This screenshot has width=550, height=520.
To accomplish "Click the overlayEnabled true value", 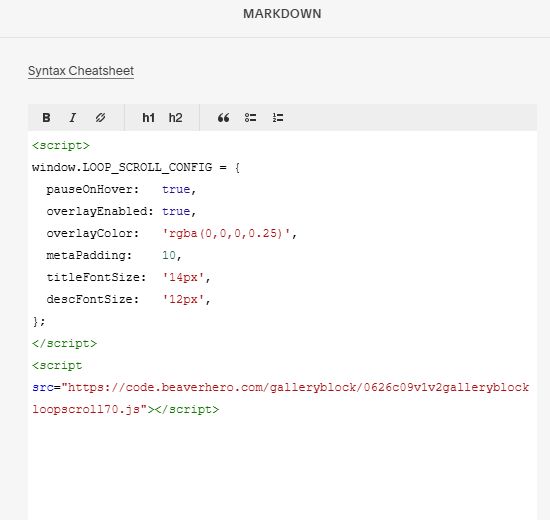I will tap(176, 211).
